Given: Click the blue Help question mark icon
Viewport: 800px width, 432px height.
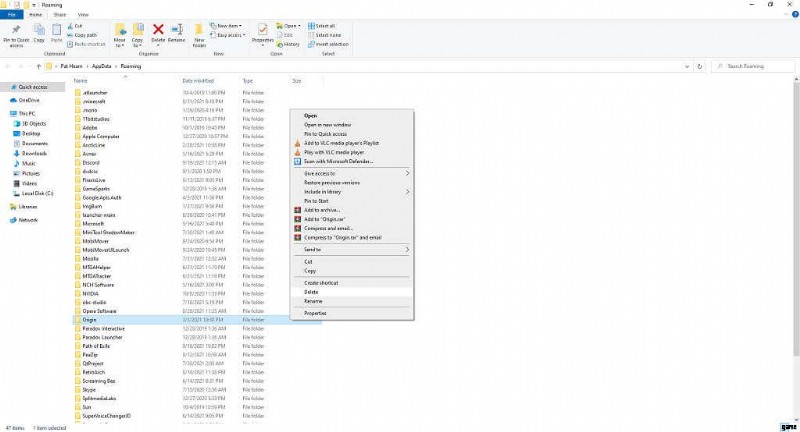Looking at the screenshot, I should tap(794, 15).
